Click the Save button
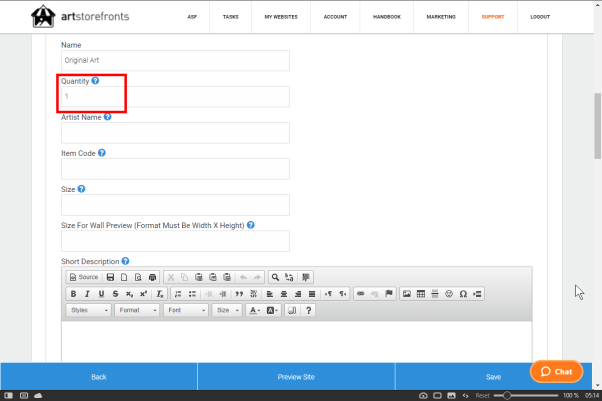 493,377
